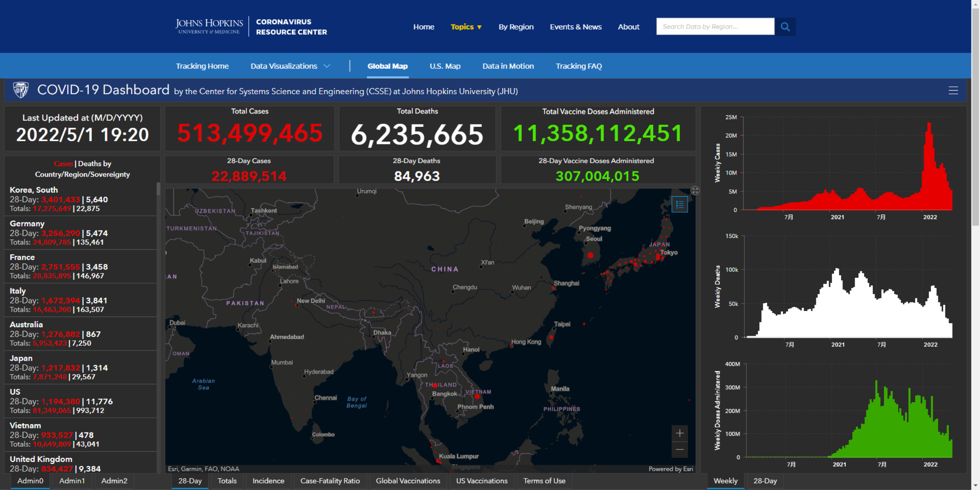Open Data in Motion page
The width and height of the screenshot is (980, 490).
click(x=508, y=66)
